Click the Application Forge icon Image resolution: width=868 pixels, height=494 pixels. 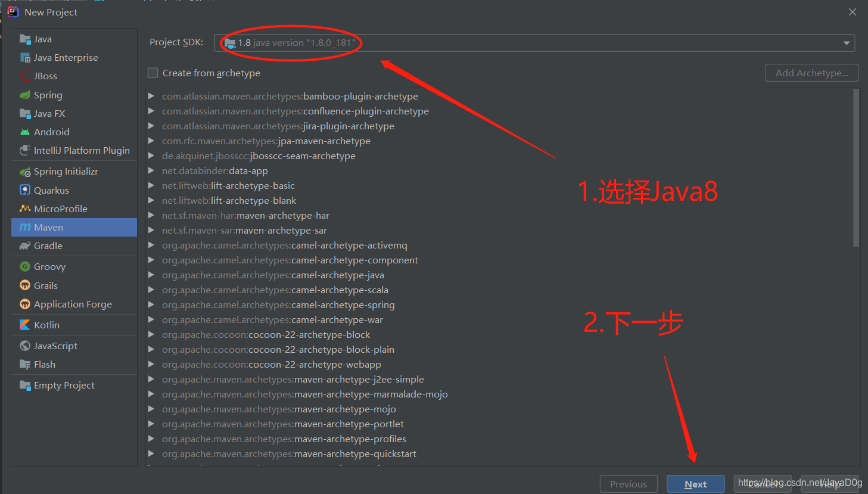click(x=25, y=304)
